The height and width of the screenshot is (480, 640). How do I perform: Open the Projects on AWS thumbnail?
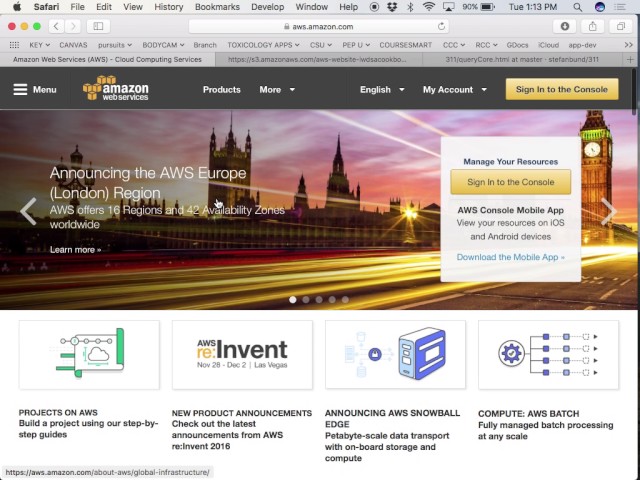point(89,355)
